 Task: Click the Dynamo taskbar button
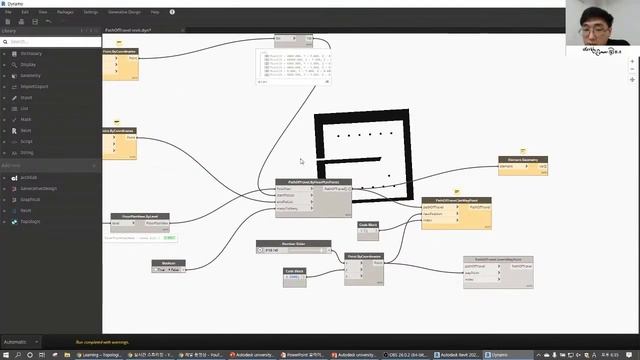pos(508,355)
